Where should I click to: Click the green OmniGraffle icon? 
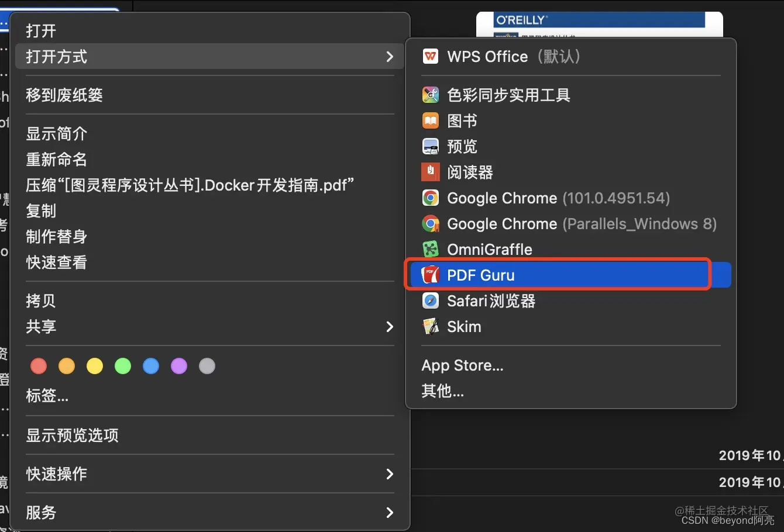click(x=431, y=250)
